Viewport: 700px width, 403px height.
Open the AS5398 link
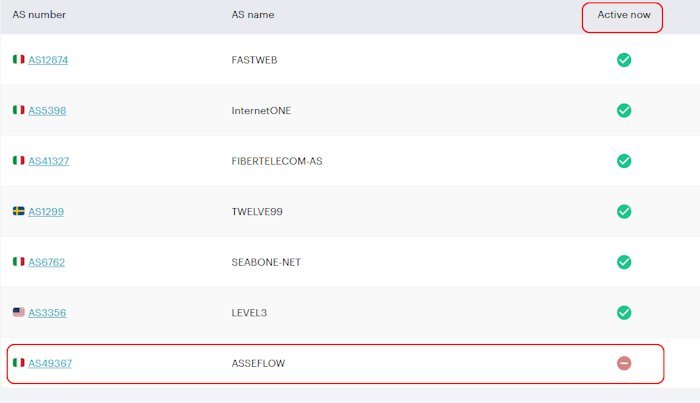point(47,110)
